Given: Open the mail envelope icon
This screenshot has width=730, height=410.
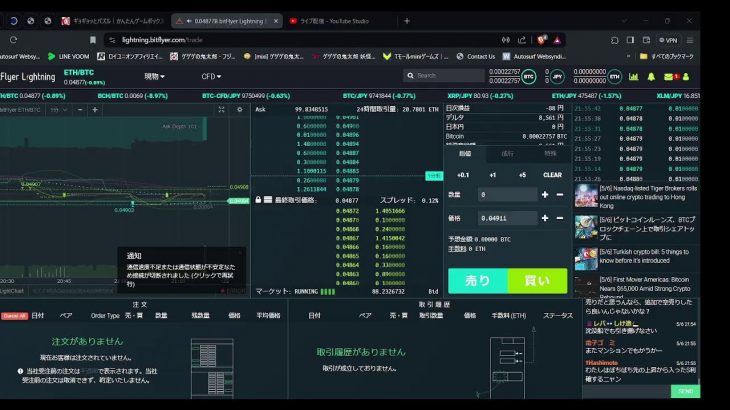Looking at the screenshot, I should click(669, 77).
